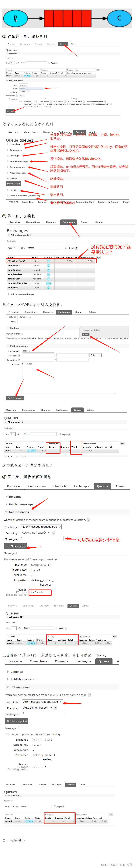This screenshot has width=135, height=868.
Task: Click the Max length bytes argument shortcut
Action: tap(75, 101)
